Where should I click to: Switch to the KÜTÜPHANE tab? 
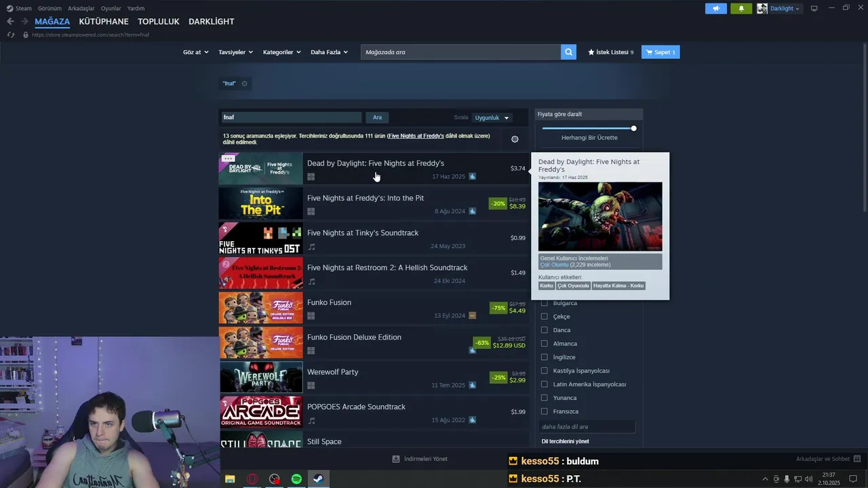tap(104, 22)
